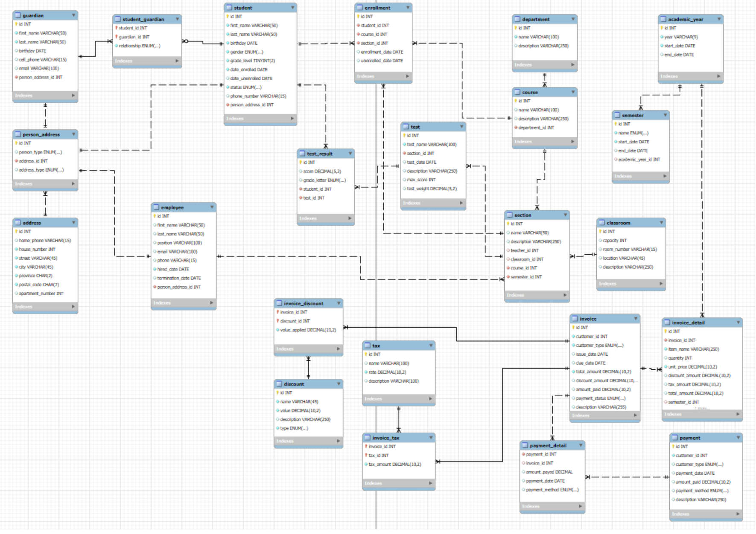Collapse the student table with header arrow
The width and height of the screenshot is (756, 534).
coord(292,8)
